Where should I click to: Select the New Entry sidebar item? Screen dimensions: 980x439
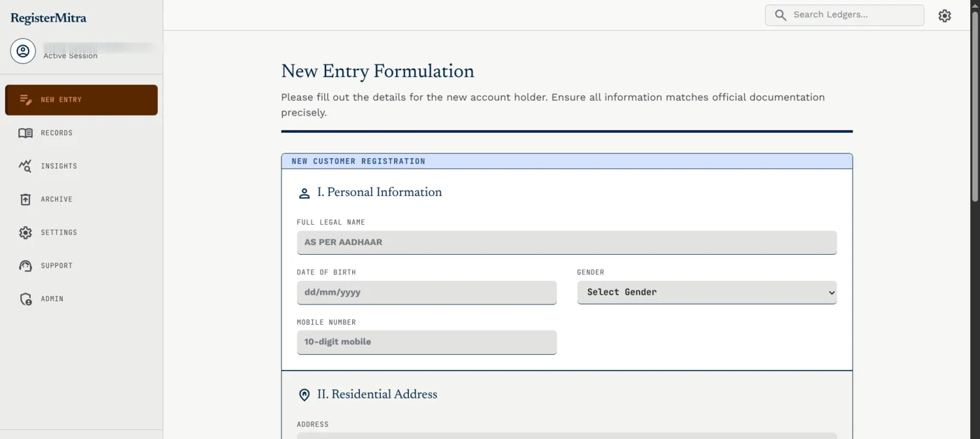pyautogui.click(x=81, y=100)
